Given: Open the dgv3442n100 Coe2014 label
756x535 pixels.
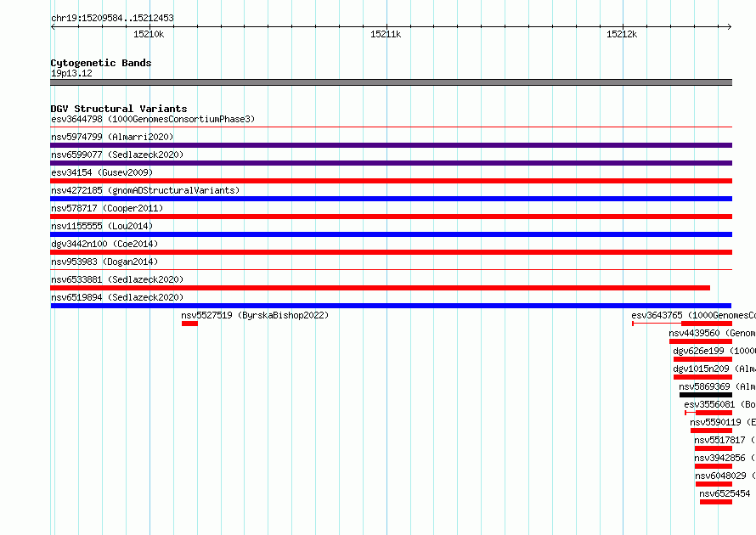Looking at the screenshot, I should (104, 244).
